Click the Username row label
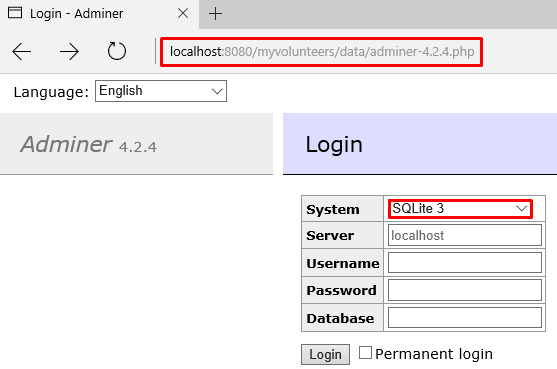 [x=343, y=263]
